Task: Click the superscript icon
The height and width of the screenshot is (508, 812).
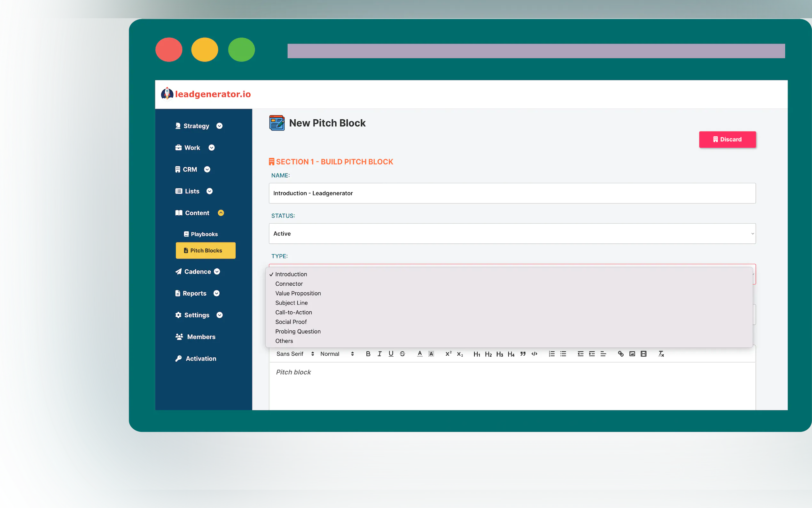Action: 448,354
